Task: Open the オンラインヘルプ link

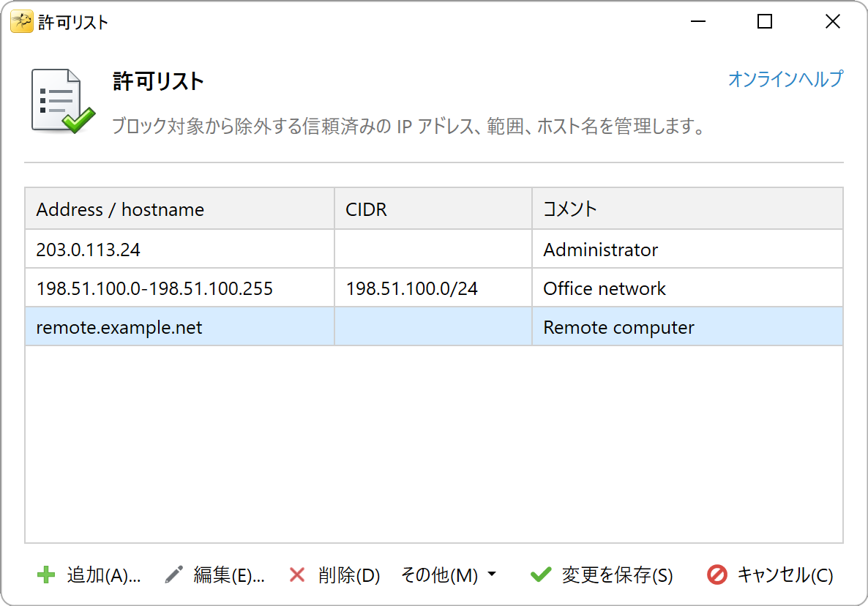Action: 785,78
